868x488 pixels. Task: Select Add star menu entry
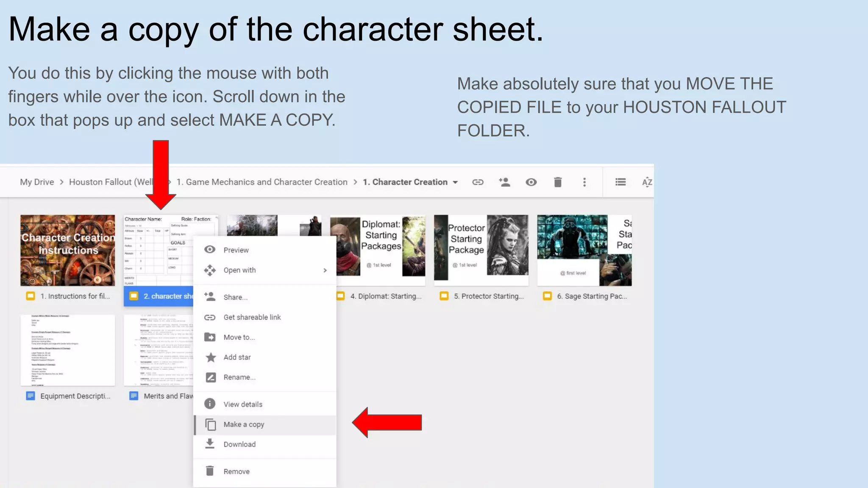265,357
